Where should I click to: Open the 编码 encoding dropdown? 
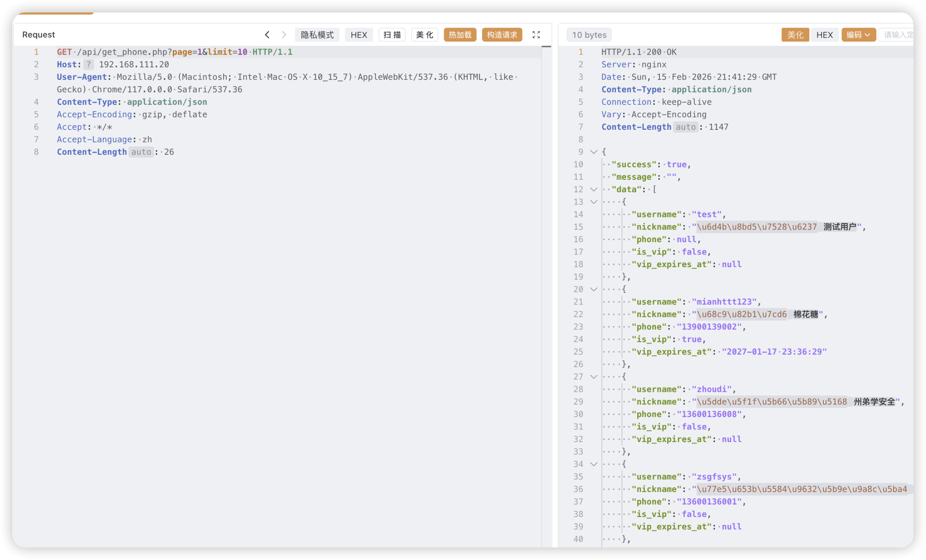pyautogui.click(x=858, y=35)
